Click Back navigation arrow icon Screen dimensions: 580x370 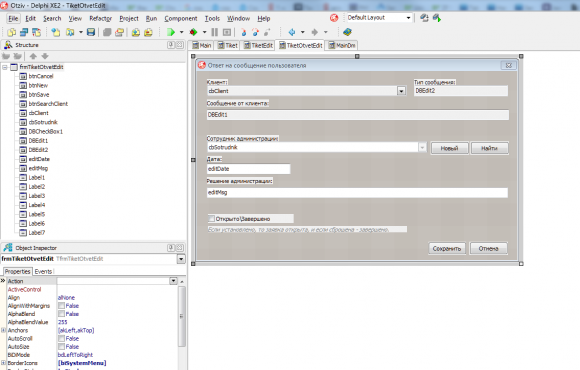click(x=292, y=32)
